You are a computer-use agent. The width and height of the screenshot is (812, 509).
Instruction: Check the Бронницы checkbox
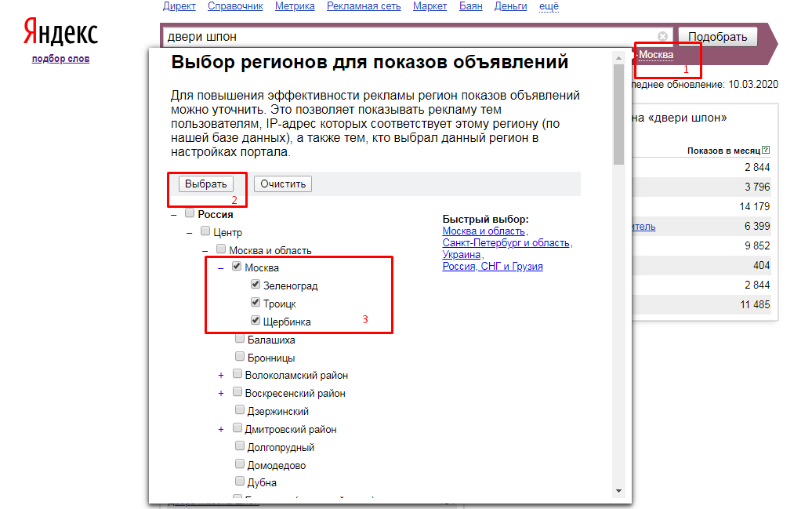click(239, 357)
